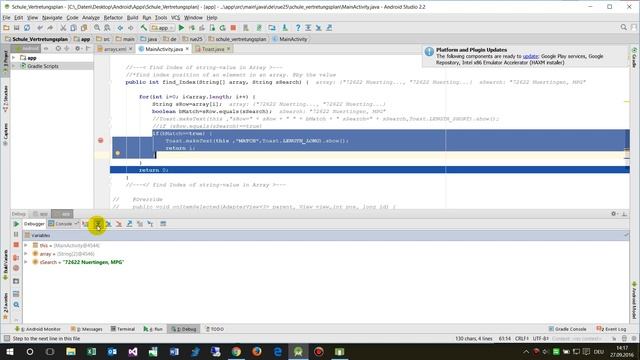Click the Step Out debugger icon
The width and height of the screenshot is (640, 360).
point(129,224)
